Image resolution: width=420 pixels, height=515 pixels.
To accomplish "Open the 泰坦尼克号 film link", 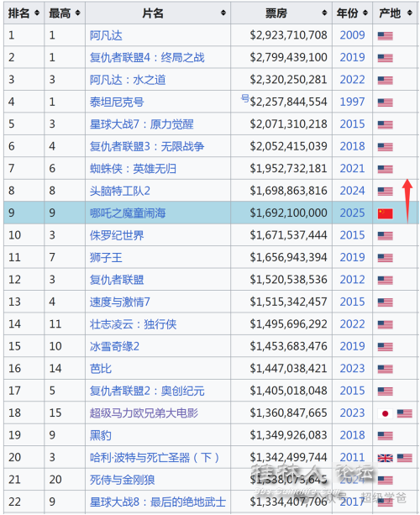I will (117, 102).
